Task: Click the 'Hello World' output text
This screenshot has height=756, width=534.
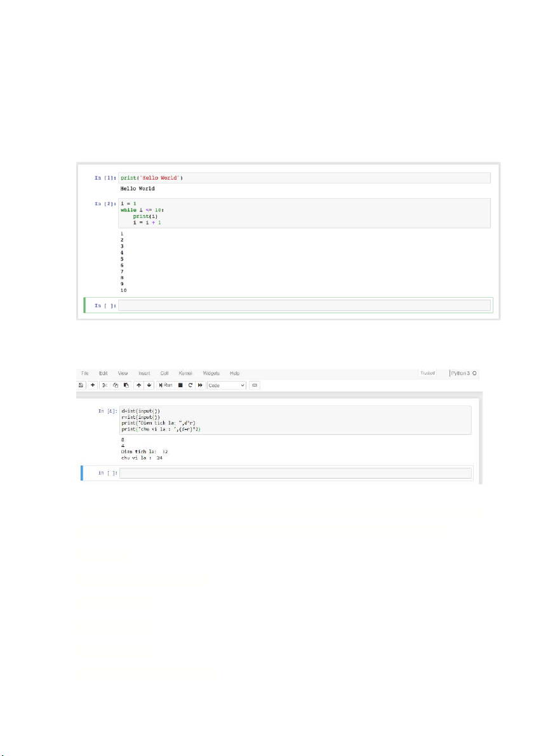Action: point(138,189)
